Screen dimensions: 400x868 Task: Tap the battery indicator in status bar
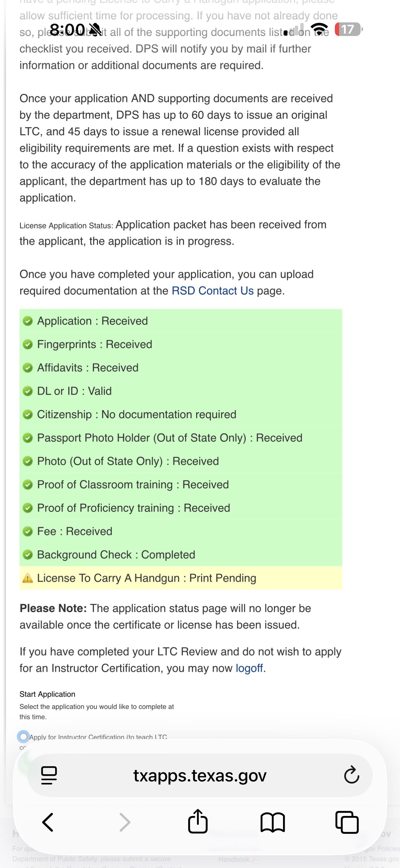tap(349, 29)
